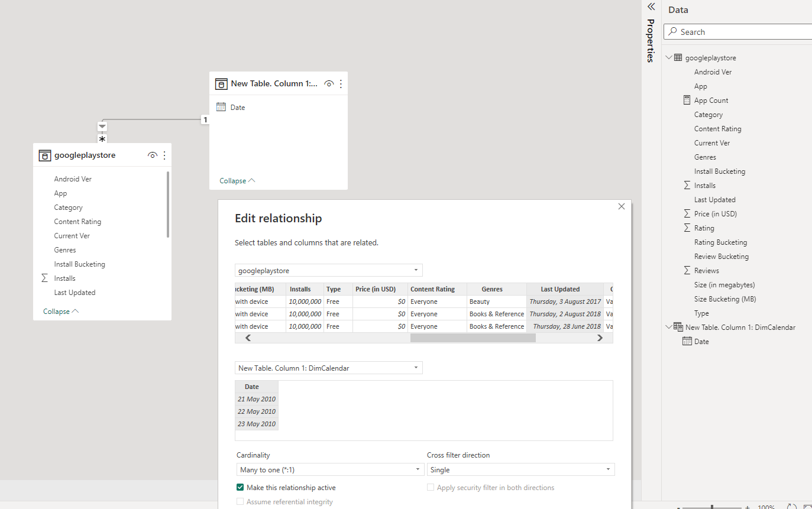812x509 pixels.
Task: Select Genres column header in preview
Action: (x=496, y=289)
